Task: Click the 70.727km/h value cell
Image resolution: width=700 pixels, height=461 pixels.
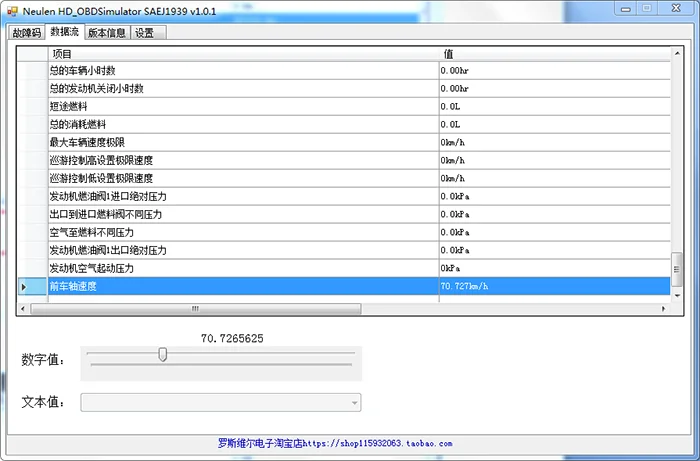Action: [555, 286]
